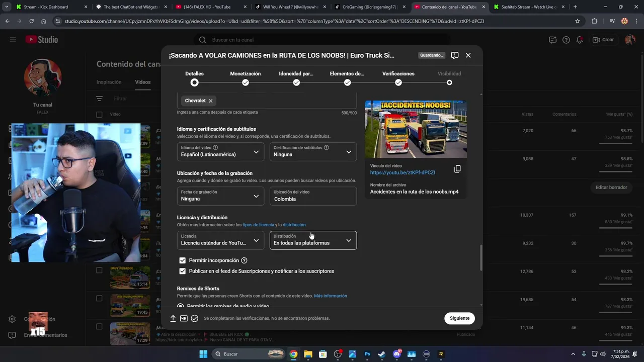
Task: Go to the Elementos del video step
Action: pyautogui.click(x=347, y=78)
